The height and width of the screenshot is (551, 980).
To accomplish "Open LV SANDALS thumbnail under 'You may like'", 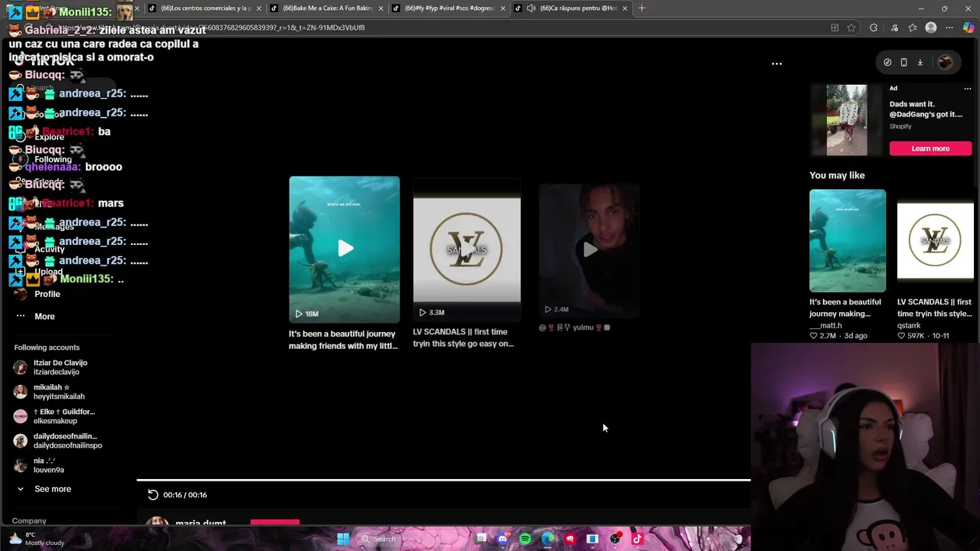I will point(936,240).
